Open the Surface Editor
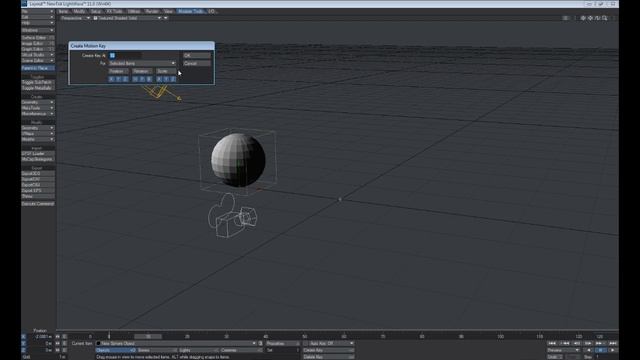 [38, 38]
